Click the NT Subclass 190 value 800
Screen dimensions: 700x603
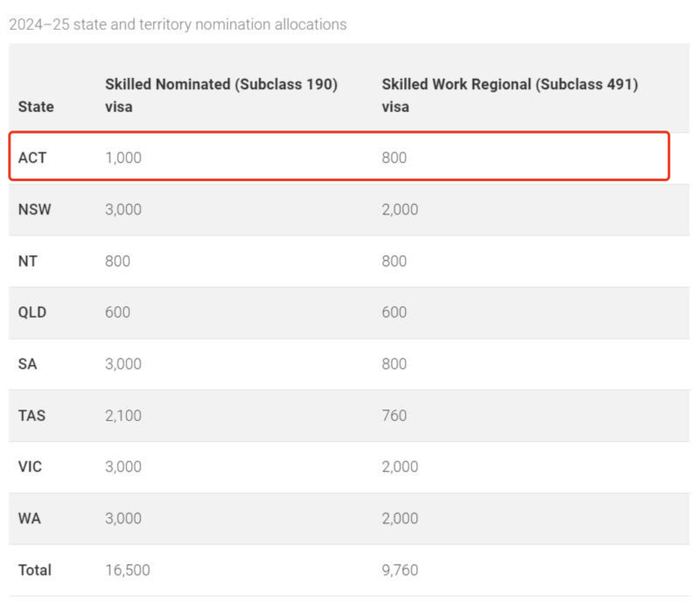pyautogui.click(x=117, y=262)
